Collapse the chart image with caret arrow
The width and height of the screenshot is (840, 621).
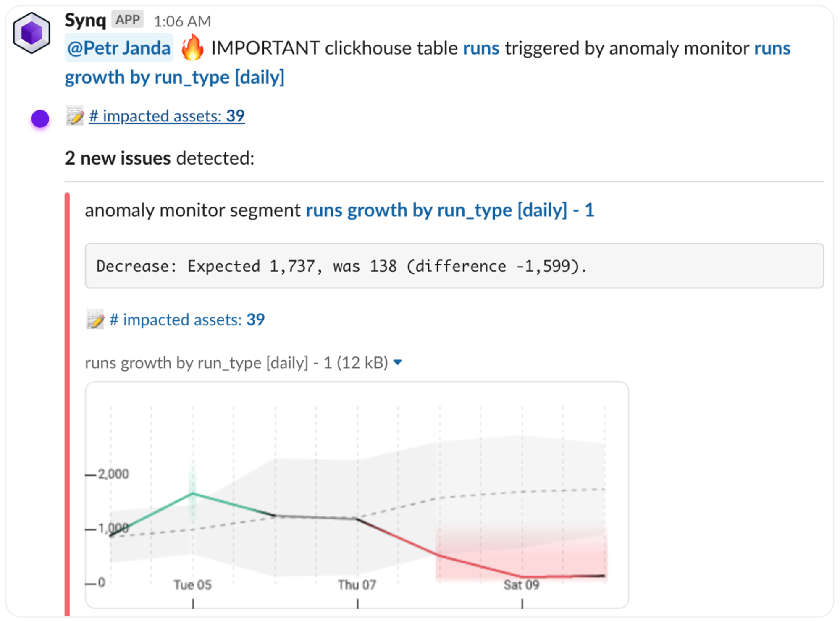click(x=398, y=362)
